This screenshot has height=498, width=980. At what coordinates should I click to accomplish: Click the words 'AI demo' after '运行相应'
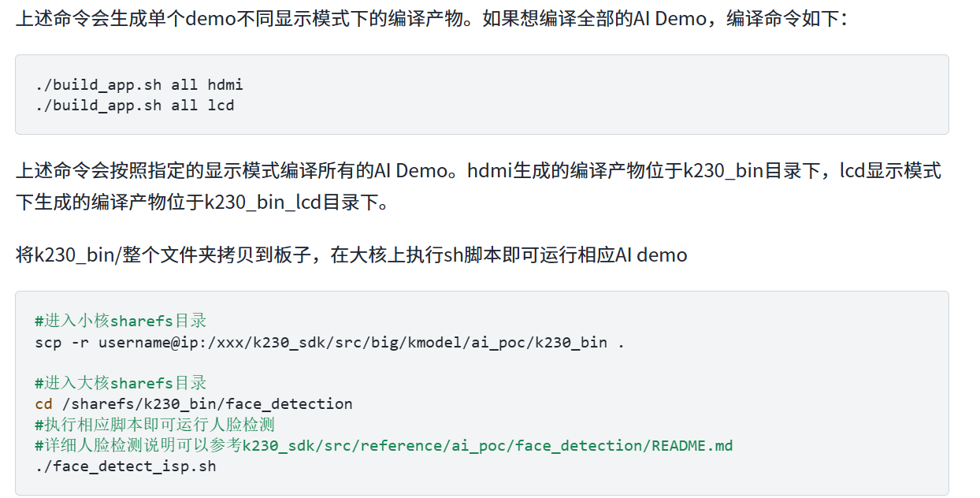point(651,255)
